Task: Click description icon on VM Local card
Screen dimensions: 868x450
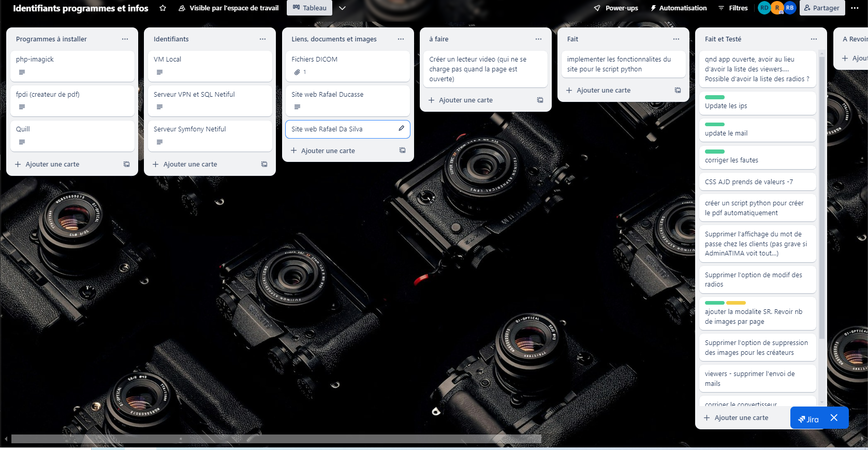Action: 159,72
